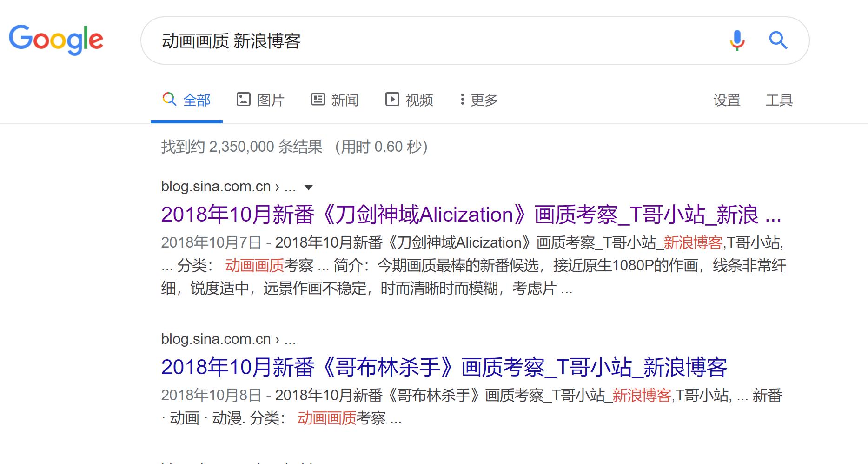
Task: Open the dropdown arrow beside first blog.sina.com.cn result
Action: coord(309,187)
